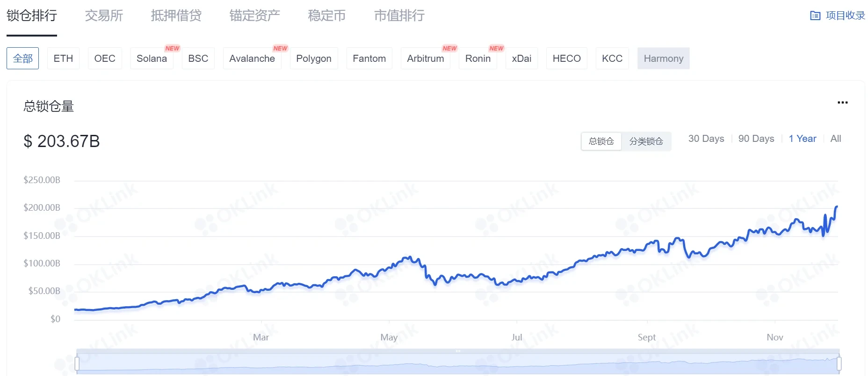Select the Solana chain filter

coord(152,59)
